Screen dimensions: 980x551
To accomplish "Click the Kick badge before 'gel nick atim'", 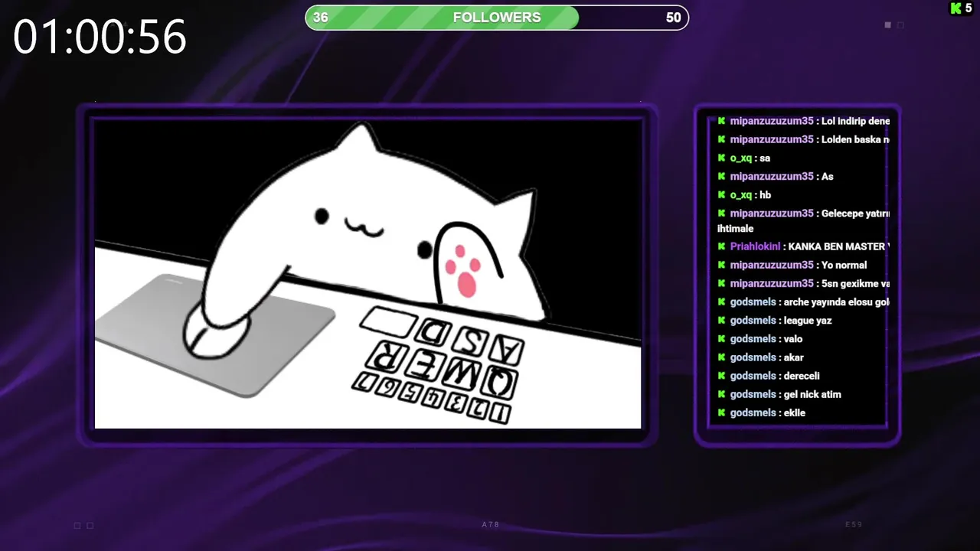I will click(x=721, y=394).
